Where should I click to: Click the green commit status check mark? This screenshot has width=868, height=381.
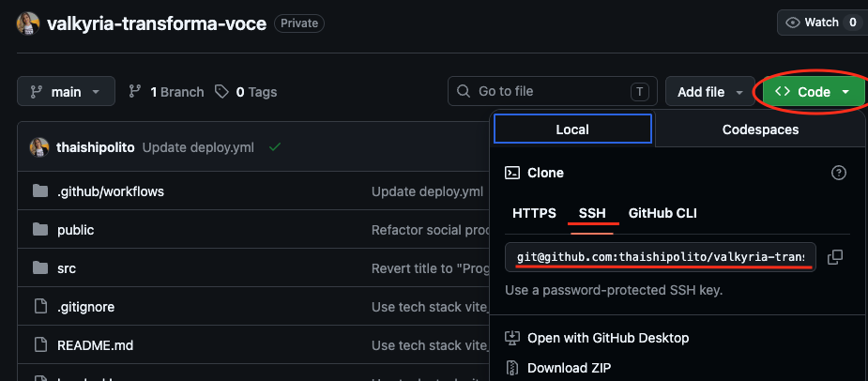coord(275,147)
